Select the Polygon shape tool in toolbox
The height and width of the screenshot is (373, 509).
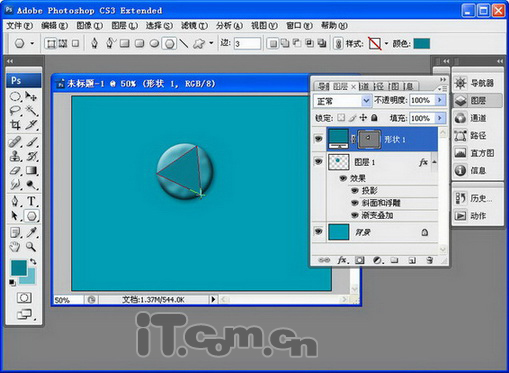pyautogui.click(x=31, y=216)
